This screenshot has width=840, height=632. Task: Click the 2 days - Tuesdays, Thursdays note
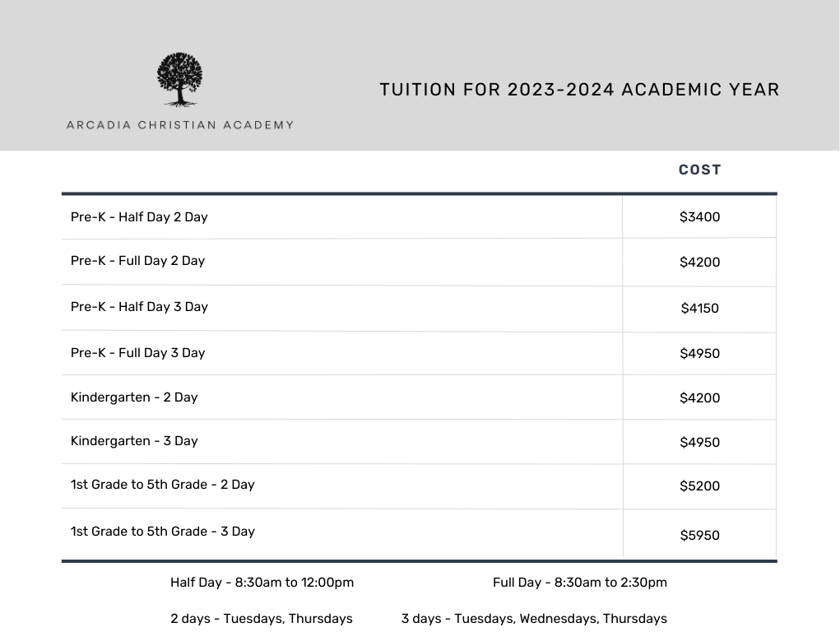click(x=262, y=619)
